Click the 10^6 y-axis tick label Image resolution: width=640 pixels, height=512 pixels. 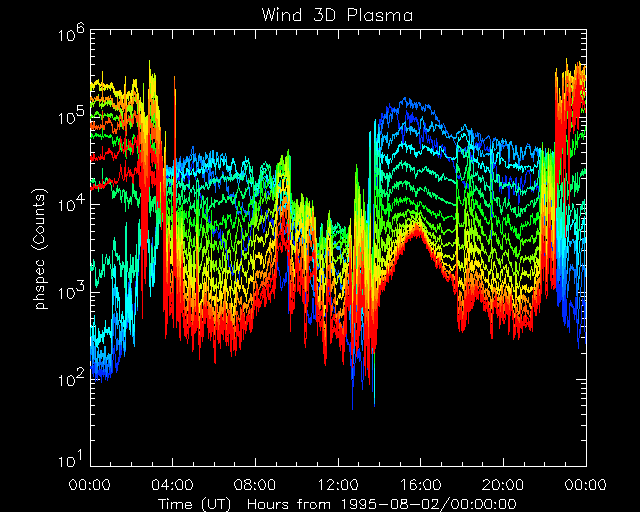point(71,32)
